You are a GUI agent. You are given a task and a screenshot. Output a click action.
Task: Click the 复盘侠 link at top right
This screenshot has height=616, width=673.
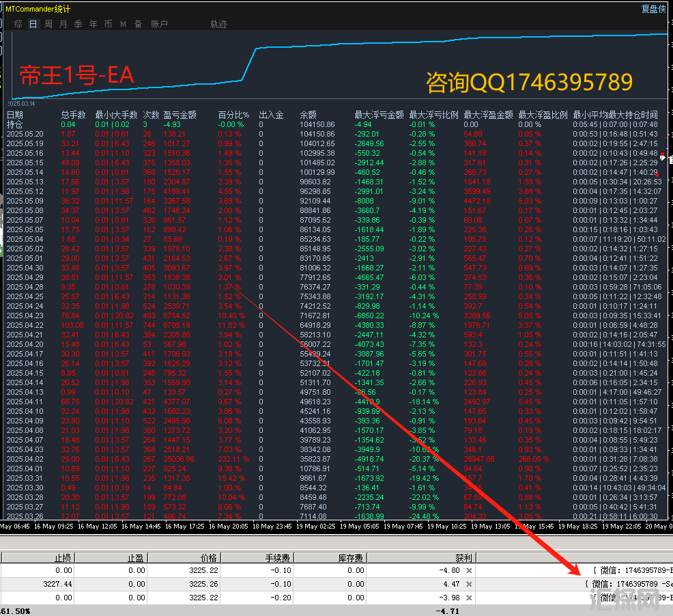click(x=653, y=9)
